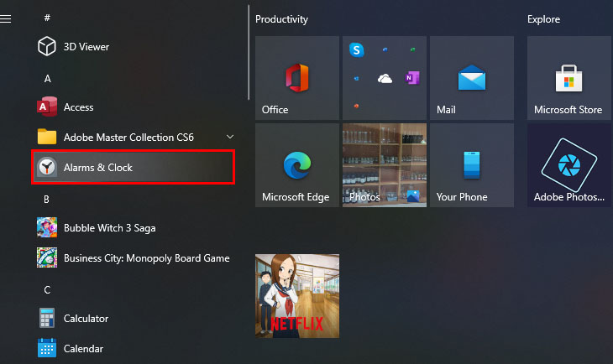
Task: Launch the Mail tile
Action: tap(471, 77)
